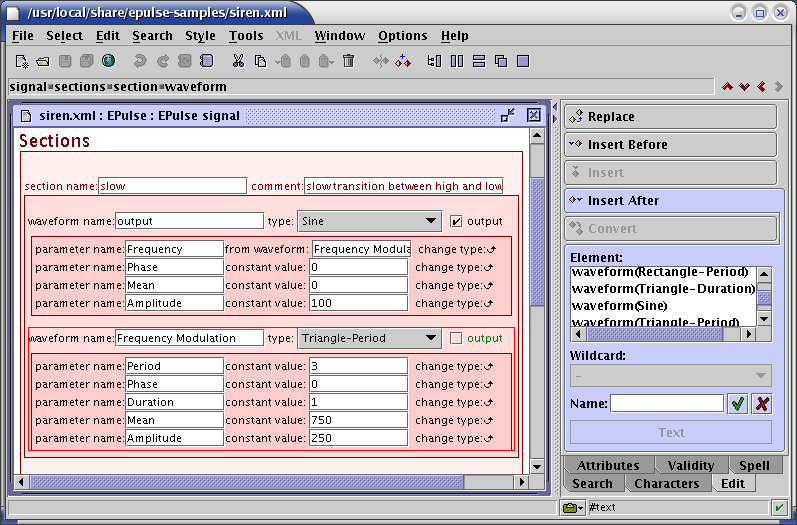
Task: Click the green checkmark beside Name field
Action: 738,404
